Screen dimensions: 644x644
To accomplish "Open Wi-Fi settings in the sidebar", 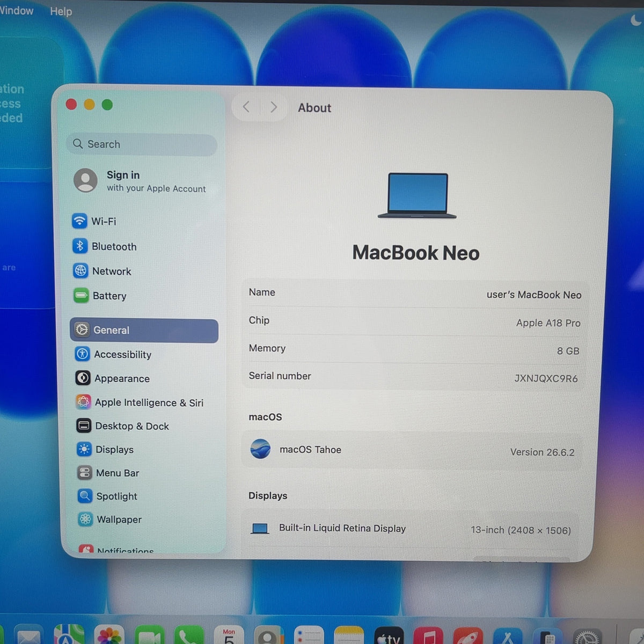I will point(94,221).
